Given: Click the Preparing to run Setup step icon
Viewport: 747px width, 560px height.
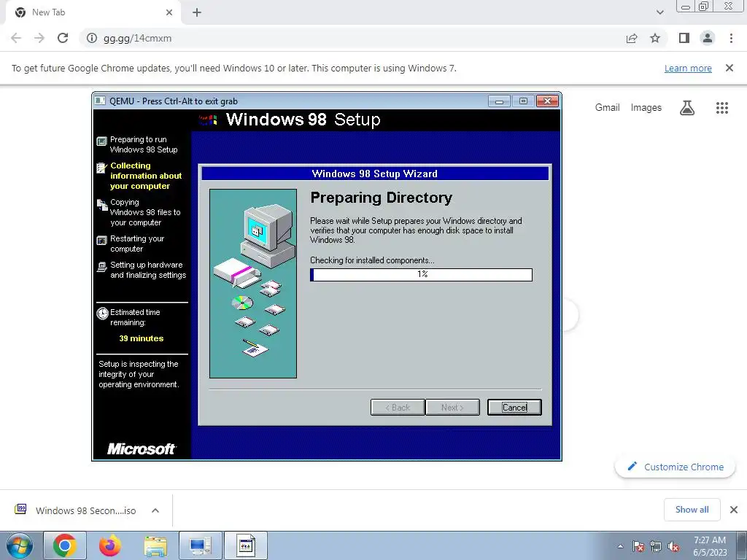Looking at the screenshot, I should pyautogui.click(x=101, y=141).
